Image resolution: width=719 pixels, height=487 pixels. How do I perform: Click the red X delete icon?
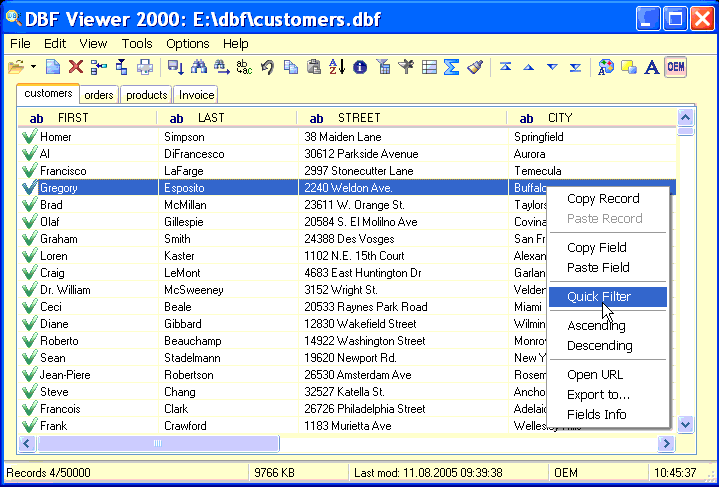[x=75, y=67]
